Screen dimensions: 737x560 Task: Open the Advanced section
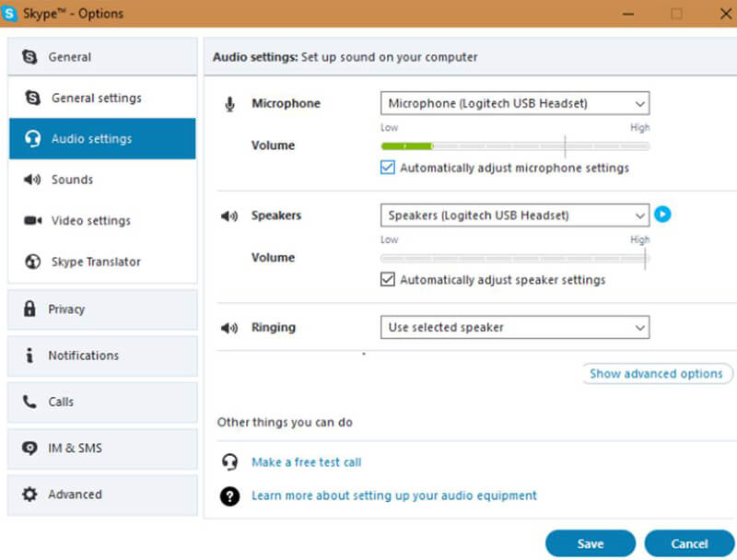[x=102, y=495]
